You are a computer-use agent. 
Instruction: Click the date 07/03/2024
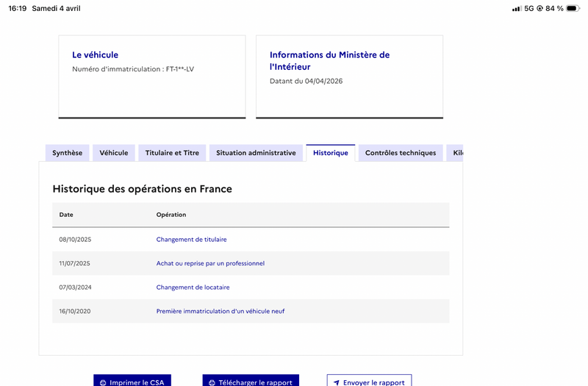pos(75,287)
